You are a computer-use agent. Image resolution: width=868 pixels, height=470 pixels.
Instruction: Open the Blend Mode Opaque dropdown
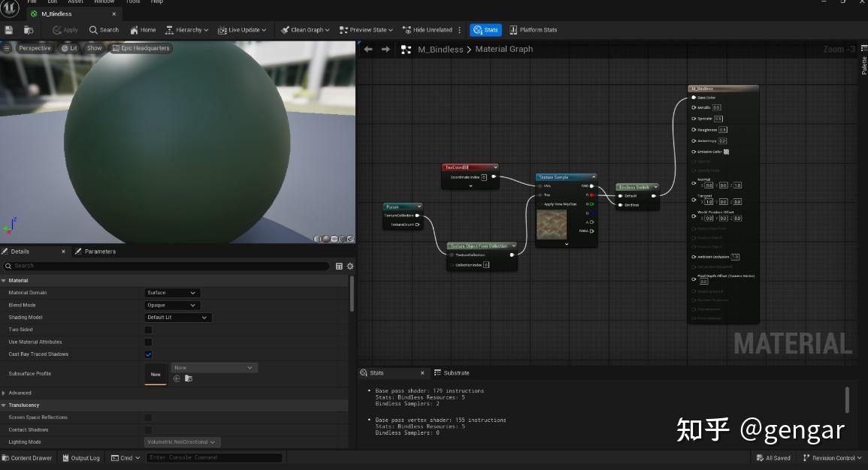[x=172, y=306]
